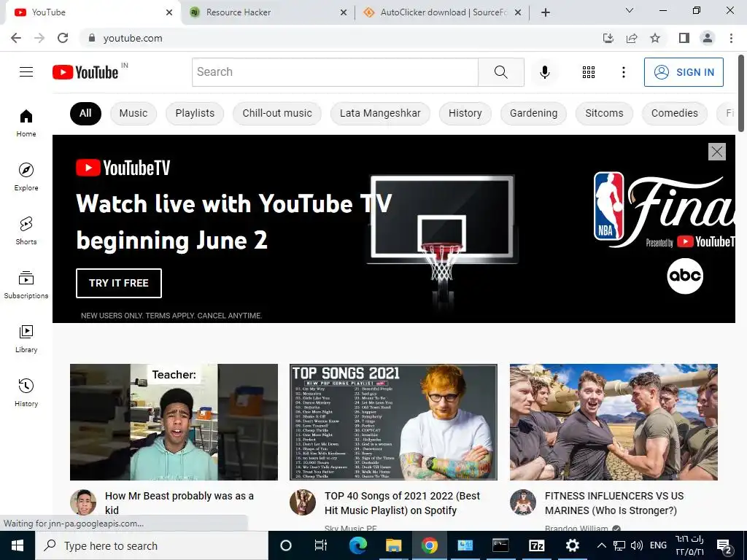Screen dimensions: 747x560
Task: Open the TOP SONGS 2021 thumbnail
Action: (393, 422)
